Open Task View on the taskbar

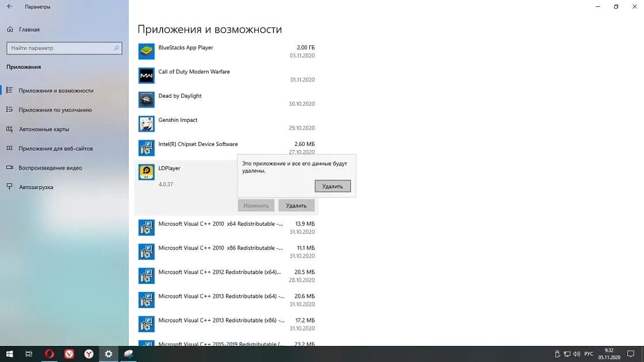[29, 354]
